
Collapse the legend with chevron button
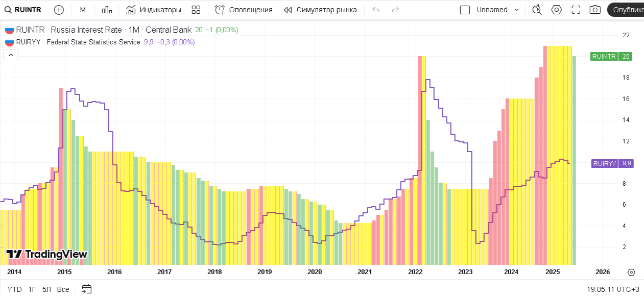coord(11,55)
